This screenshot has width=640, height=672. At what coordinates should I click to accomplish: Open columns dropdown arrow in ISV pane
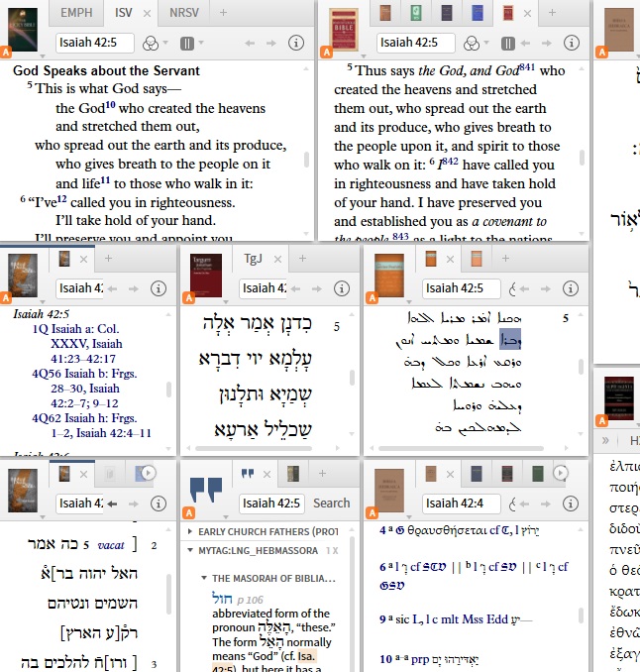pos(201,43)
